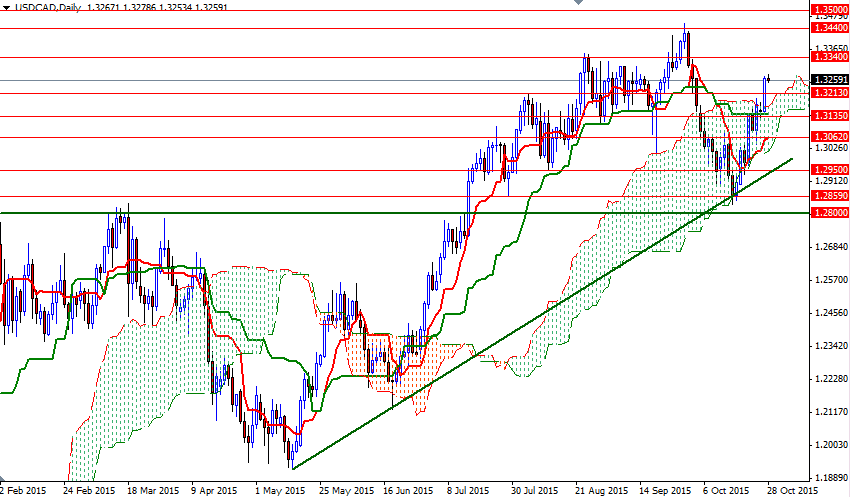Select the red 1.30620 price level label
The image size is (850, 497).
click(x=829, y=137)
